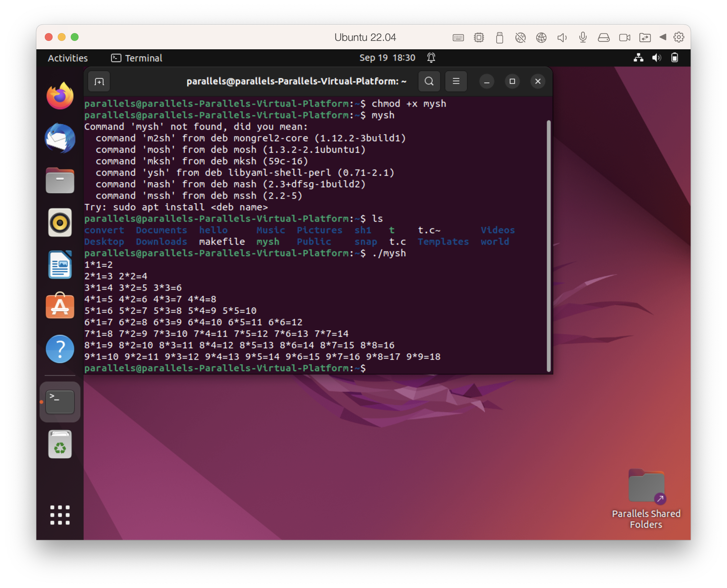Image resolution: width=727 pixels, height=588 pixels.
Task: Open Ubuntu Software store
Action: (60, 306)
